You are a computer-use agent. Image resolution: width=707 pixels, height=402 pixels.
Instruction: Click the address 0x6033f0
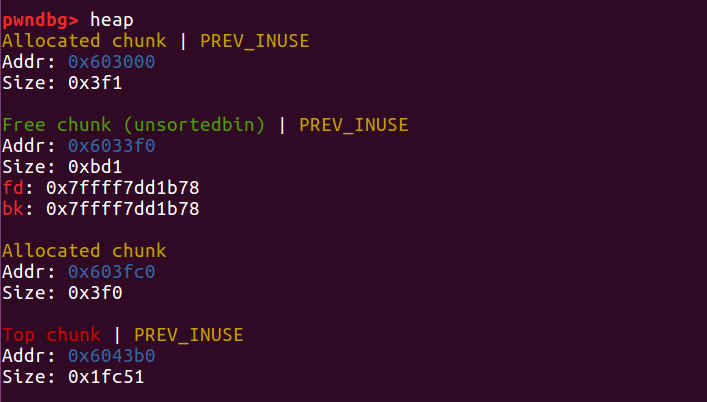tap(111, 146)
